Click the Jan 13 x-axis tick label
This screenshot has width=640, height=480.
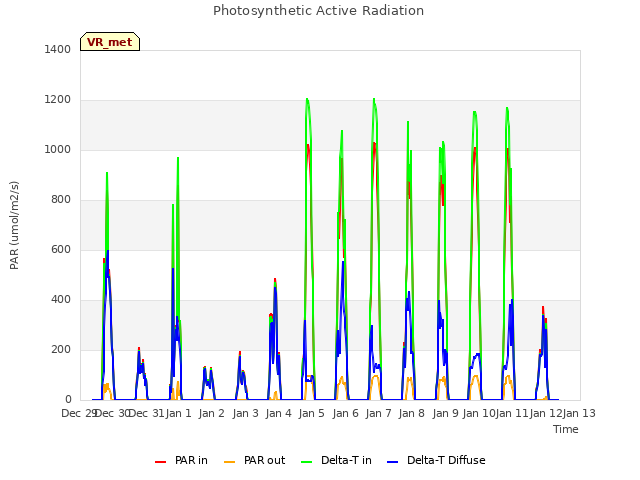pyautogui.click(x=579, y=413)
